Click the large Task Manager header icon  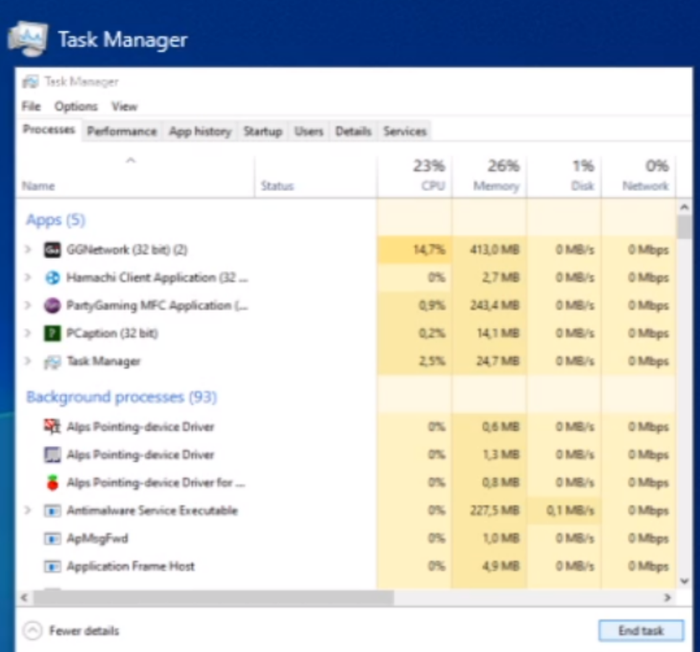(28, 39)
